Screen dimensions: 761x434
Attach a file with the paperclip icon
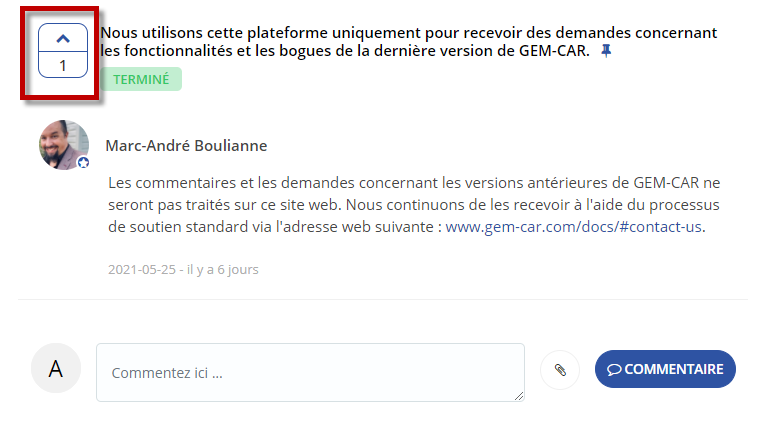[560, 370]
